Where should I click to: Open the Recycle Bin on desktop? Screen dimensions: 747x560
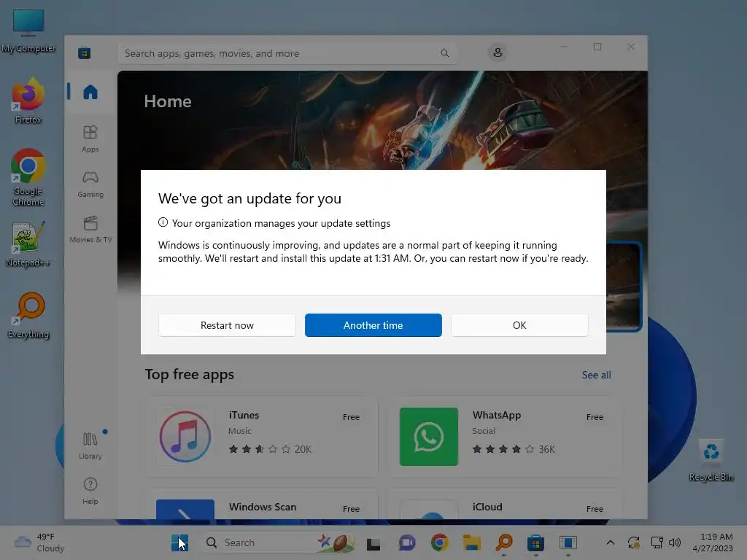(711, 460)
